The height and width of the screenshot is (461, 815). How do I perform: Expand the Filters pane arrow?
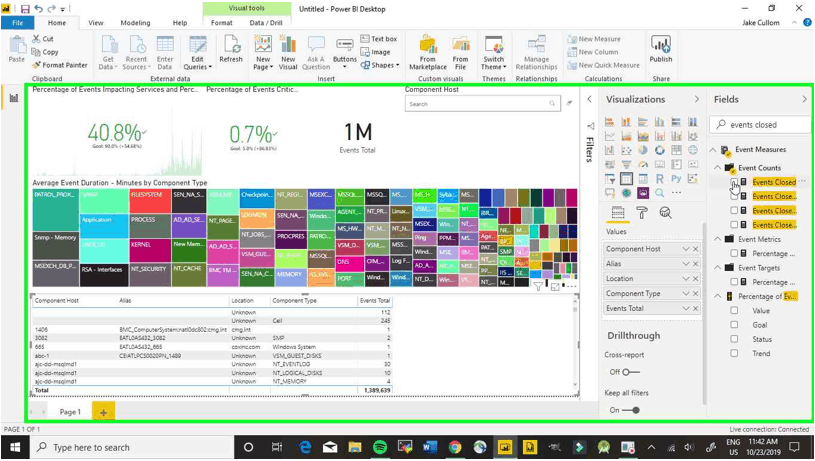click(x=589, y=99)
